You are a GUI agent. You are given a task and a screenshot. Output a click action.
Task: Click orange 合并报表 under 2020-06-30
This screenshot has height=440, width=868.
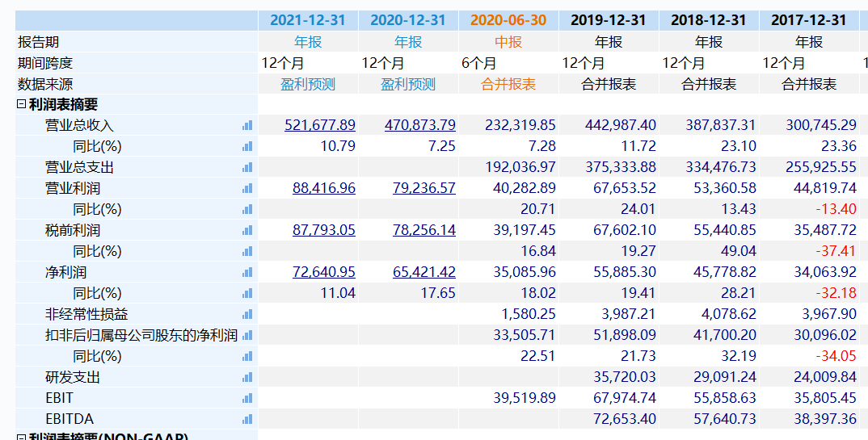tap(508, 84)
